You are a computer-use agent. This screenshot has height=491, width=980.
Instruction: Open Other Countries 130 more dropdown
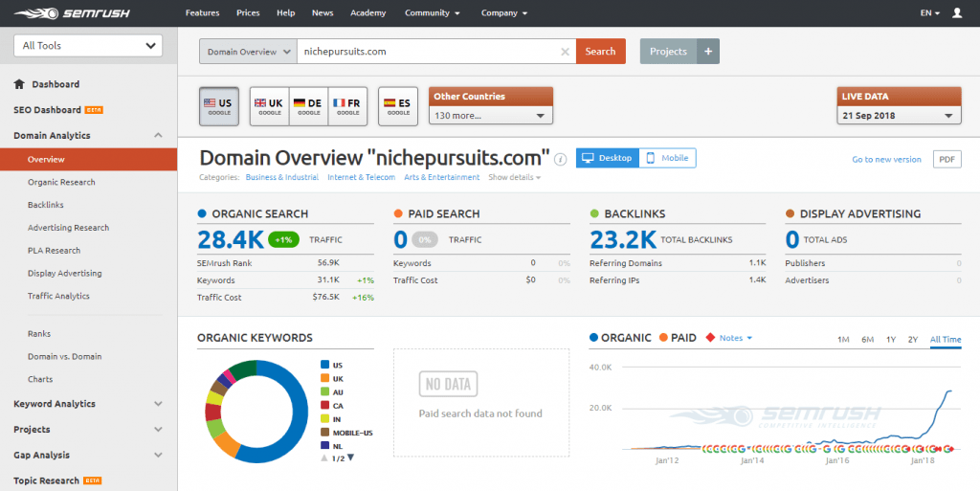point(491,116)
